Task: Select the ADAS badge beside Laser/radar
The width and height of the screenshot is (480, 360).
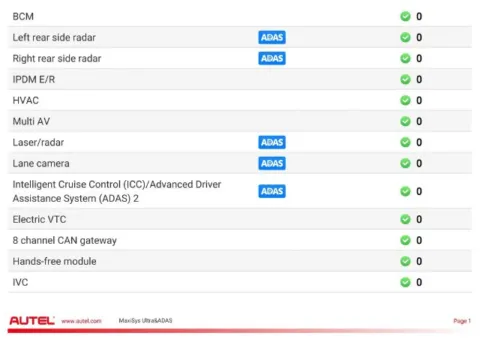Action: click(272, 142)
